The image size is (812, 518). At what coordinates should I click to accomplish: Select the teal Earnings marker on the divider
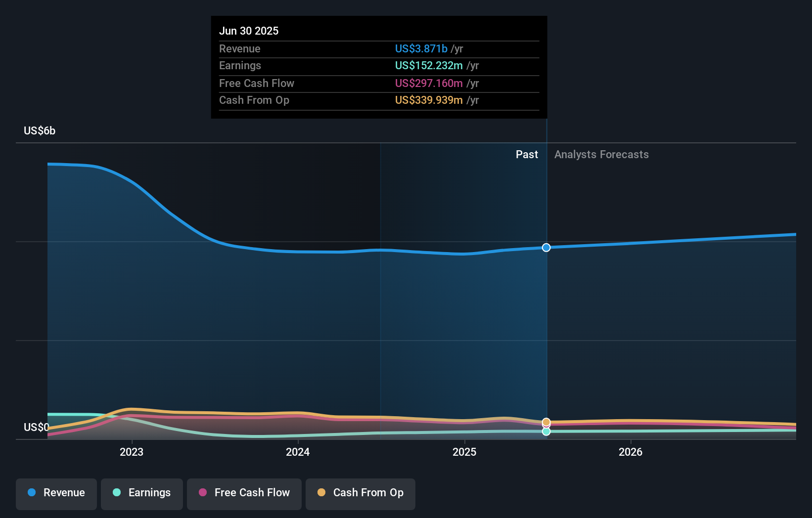point(546,432)
